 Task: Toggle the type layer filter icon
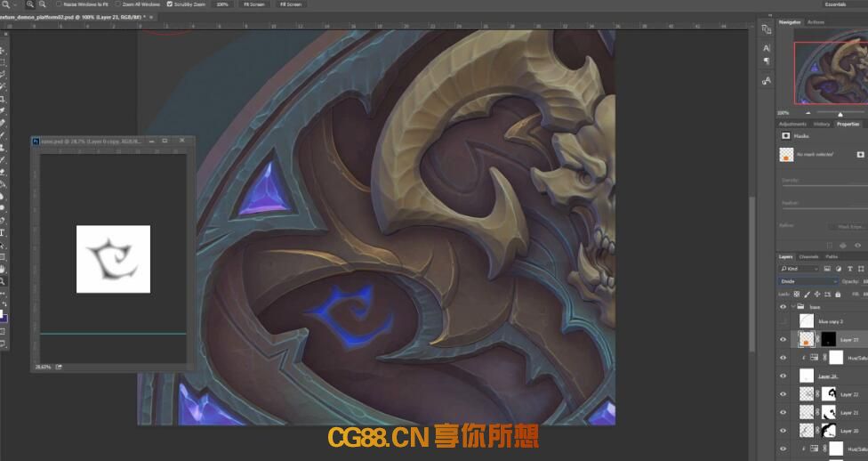pos(849,269)
